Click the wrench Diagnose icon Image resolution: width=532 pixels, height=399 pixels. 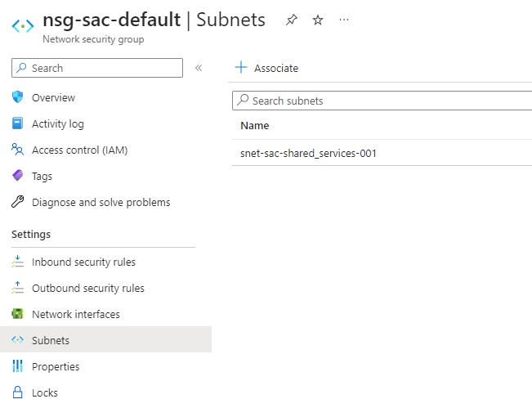click(x=17, y=202)
